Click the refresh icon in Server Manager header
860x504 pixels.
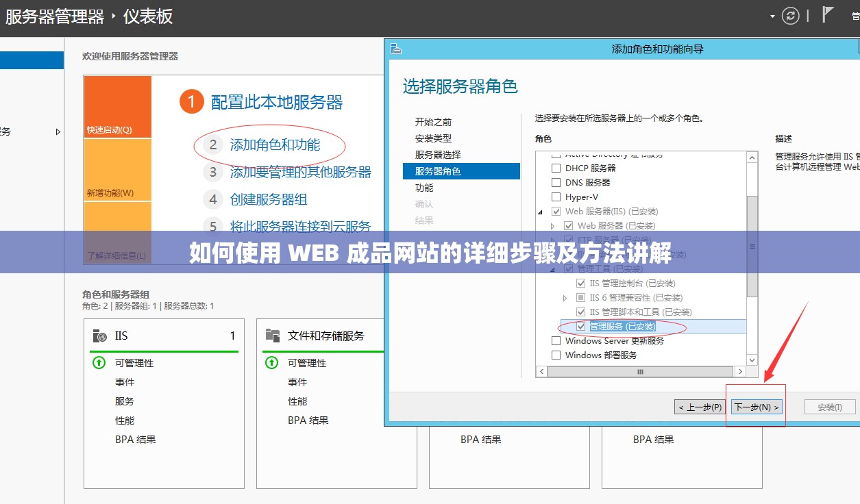coord(791,16)
